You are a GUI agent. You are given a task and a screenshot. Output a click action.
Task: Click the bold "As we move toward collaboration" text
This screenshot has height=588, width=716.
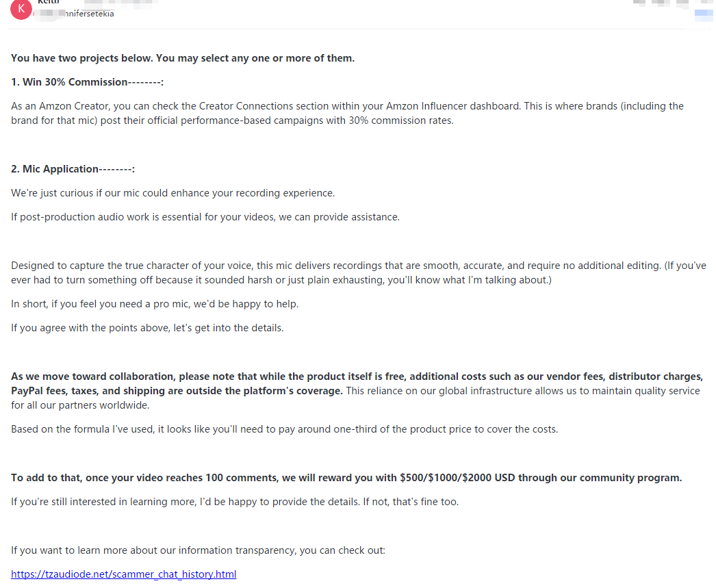(357, 383)
